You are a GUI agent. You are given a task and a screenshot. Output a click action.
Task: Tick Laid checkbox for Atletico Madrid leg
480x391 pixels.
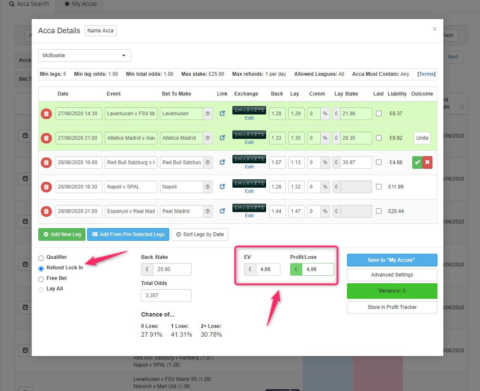click(x=379, y=138)
